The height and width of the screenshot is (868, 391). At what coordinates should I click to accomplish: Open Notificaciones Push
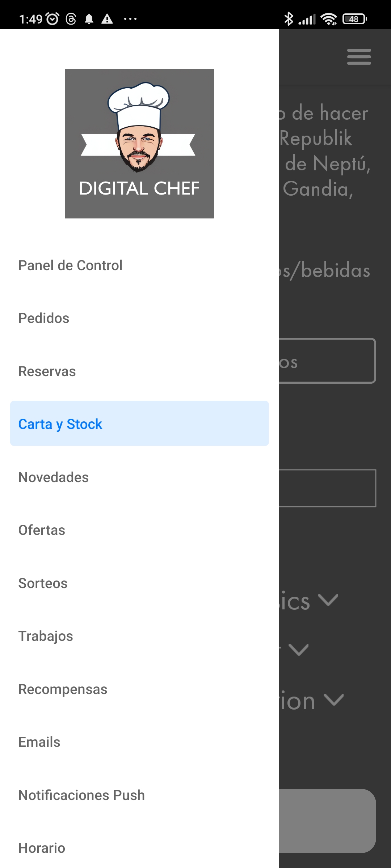pyautogui.click(x=81, y=795)
